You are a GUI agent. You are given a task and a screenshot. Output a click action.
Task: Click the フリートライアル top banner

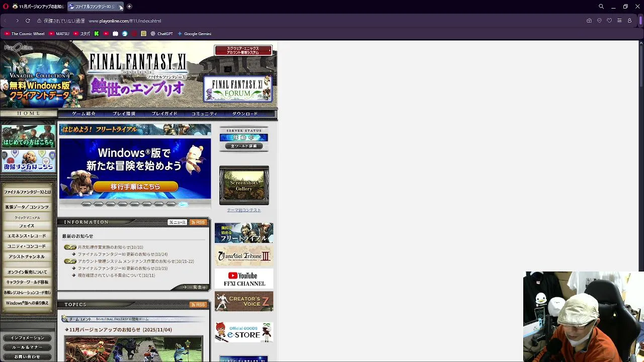pyautogui.click(x=135, y=130)
